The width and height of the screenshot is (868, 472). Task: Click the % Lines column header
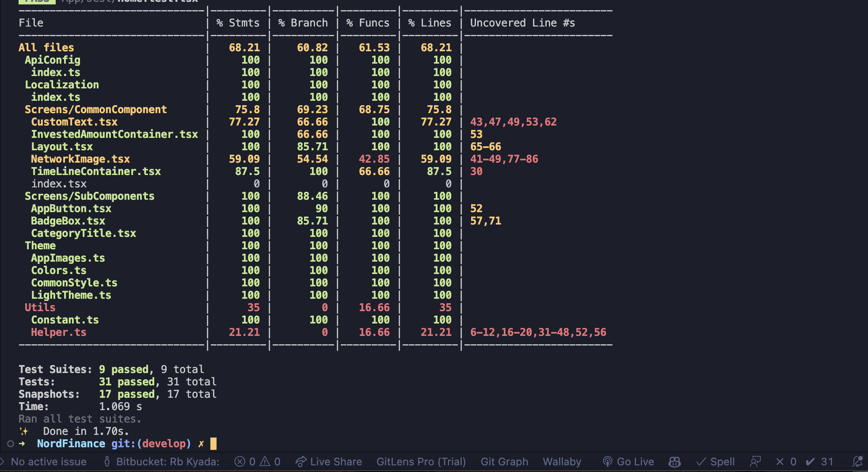point(430,23)
